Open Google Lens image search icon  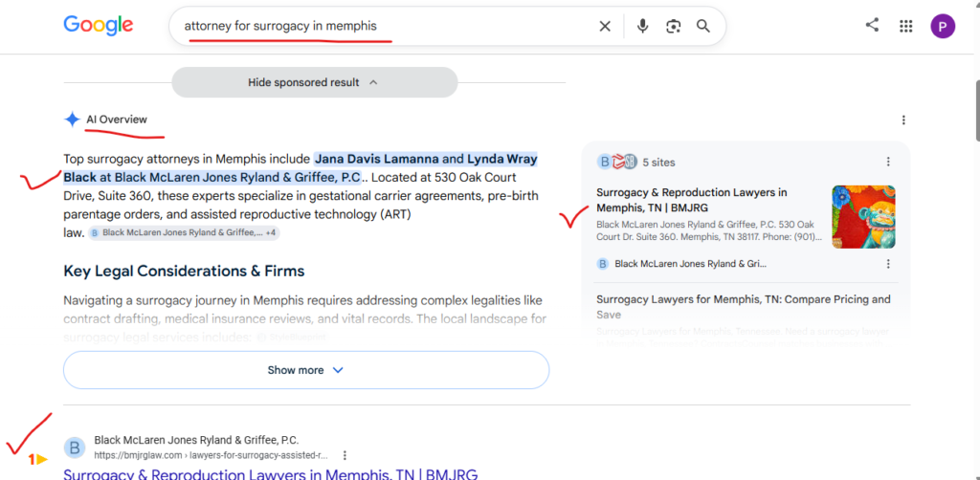point(673,26)
